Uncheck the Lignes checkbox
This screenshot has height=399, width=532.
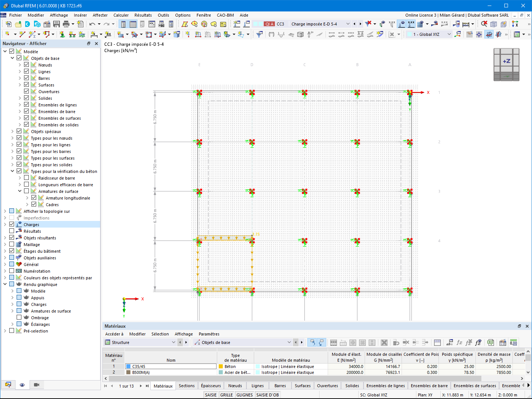pos(27,71)
